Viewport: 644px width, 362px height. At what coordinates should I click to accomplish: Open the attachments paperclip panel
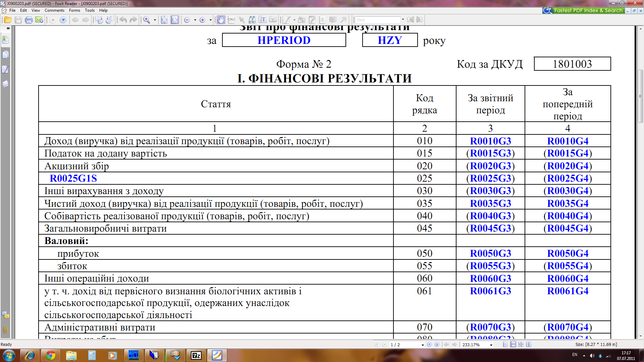click(5, 329)
